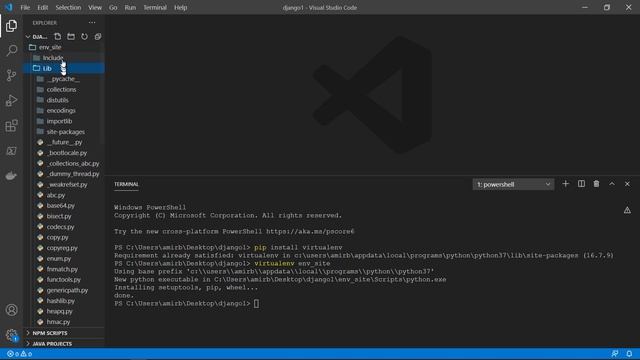Kill the terminal with trash icon

click(596, 184)
